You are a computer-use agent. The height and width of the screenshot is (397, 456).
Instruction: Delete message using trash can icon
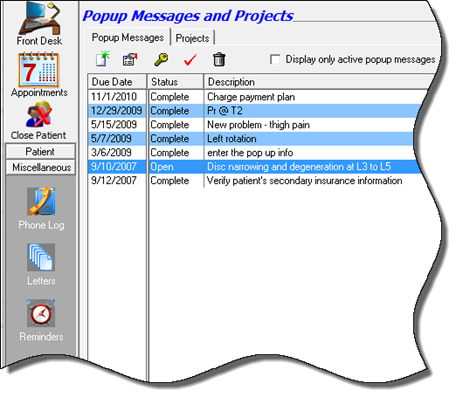(x=219, y=60)
